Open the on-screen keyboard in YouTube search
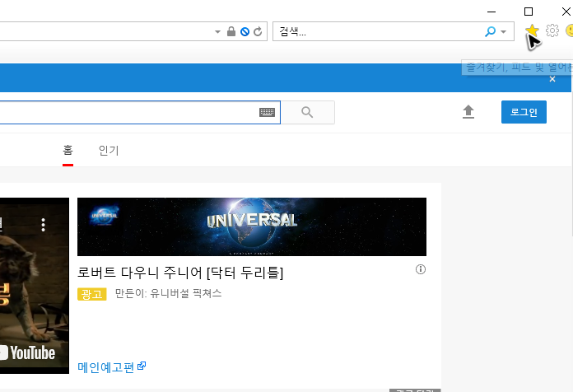Viewport: 573px width, 392px height. (267, 112)
